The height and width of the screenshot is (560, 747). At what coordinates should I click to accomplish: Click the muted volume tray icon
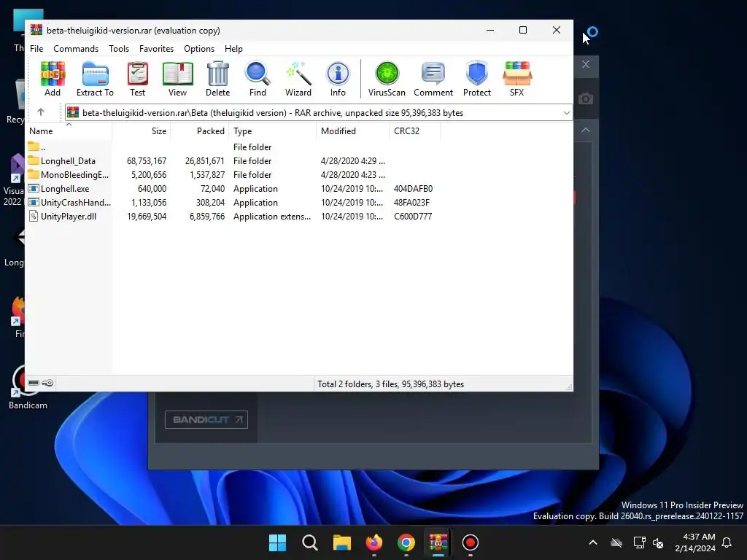[659, 542]
